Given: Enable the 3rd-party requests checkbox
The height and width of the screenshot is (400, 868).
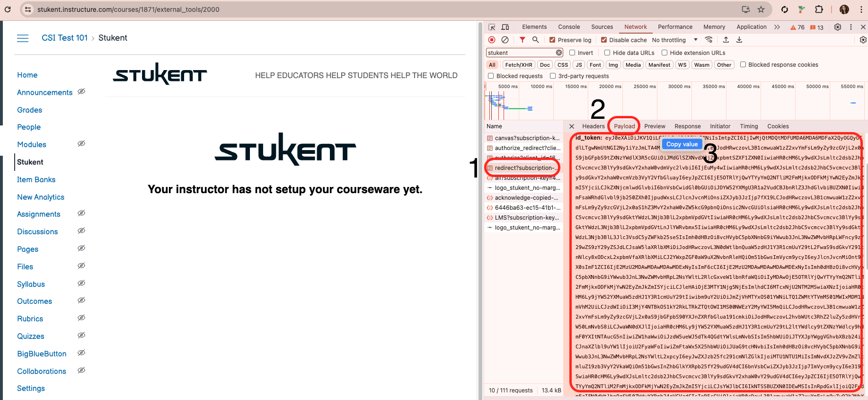Looking at the screenshot, I should click(553, 76).
